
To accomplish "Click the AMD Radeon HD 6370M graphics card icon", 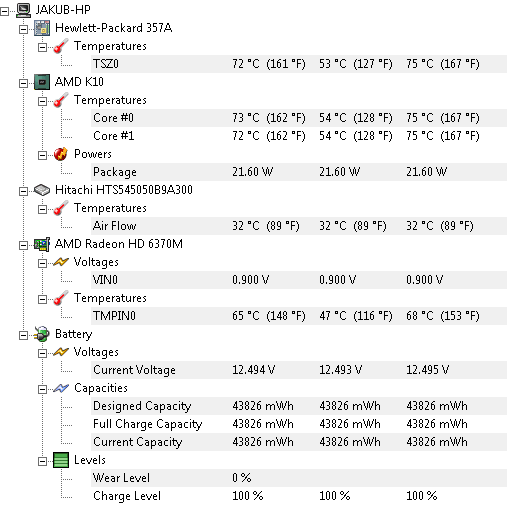I will (42, 244).
